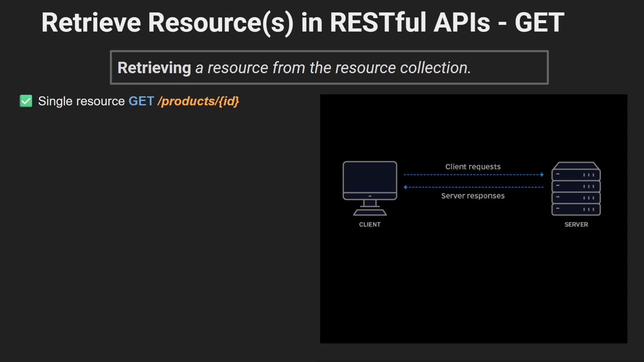Click the green checkmark beside Single resource
Viewport: 644px width, 362px height.
pos(26,101)
